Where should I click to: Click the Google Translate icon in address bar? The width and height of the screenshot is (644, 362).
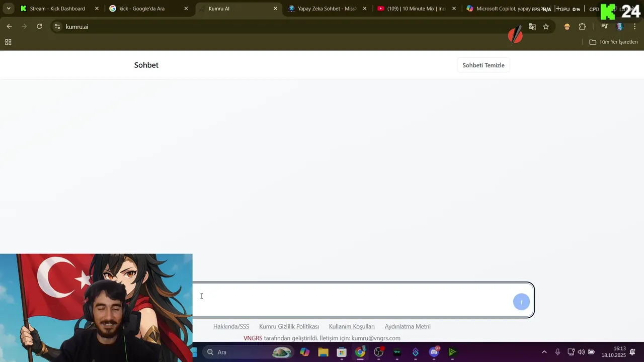tap(532, 27)
